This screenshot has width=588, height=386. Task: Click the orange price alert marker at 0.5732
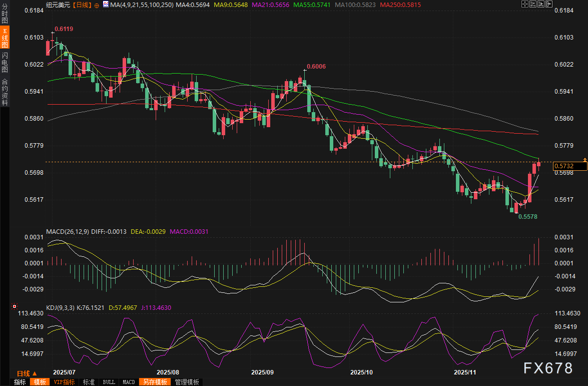tap(584, 159)
